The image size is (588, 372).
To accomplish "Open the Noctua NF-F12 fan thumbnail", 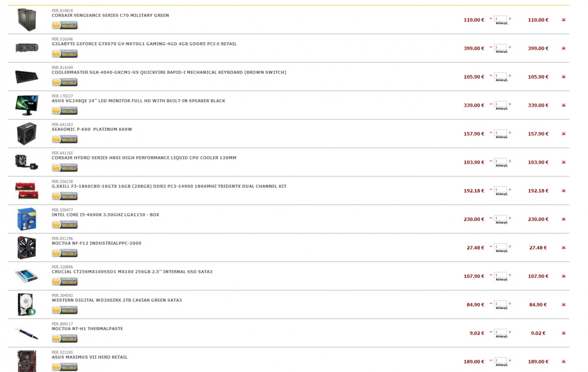I will pos(27,248).
